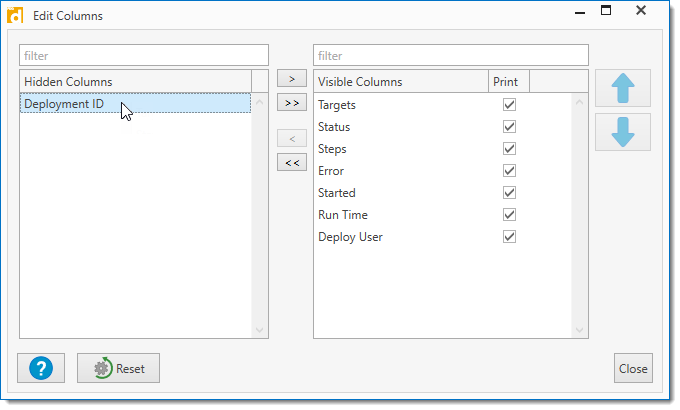Click the blue move up arrow
This screenshot has width=680, height=410.
point(622,88)
